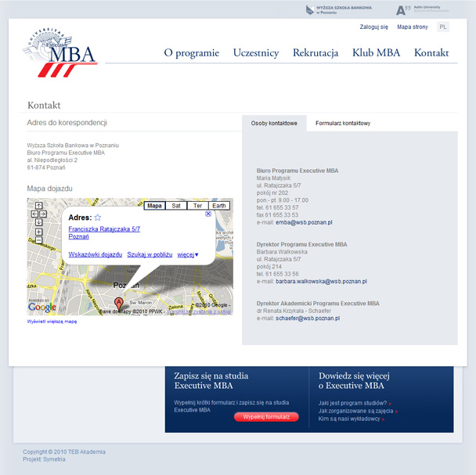Open the Rekrutacja menu
The width and height of the screenshot is (476, 475).
[316, 52]
